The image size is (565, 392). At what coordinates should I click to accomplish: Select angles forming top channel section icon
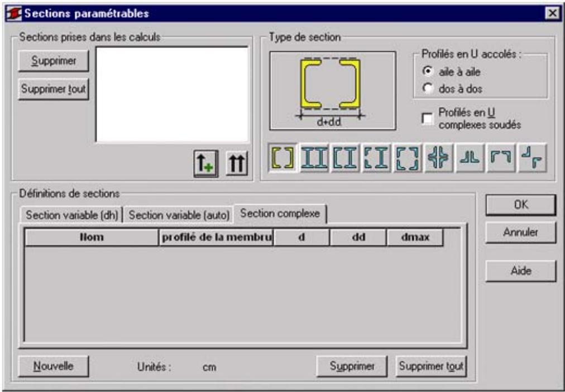501,158
